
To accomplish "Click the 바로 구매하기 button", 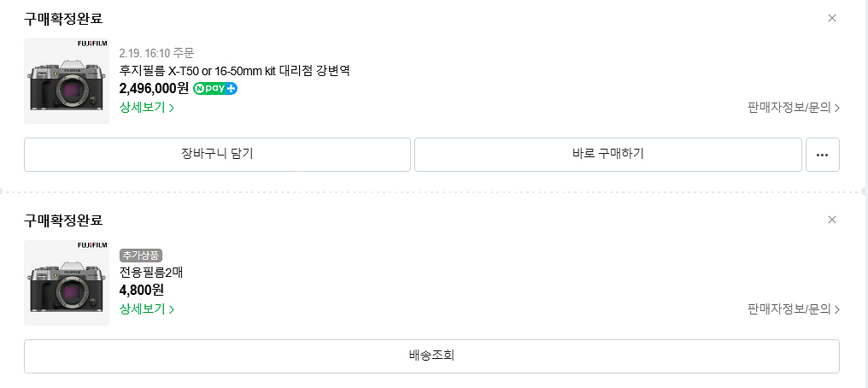I will [607, 155].
